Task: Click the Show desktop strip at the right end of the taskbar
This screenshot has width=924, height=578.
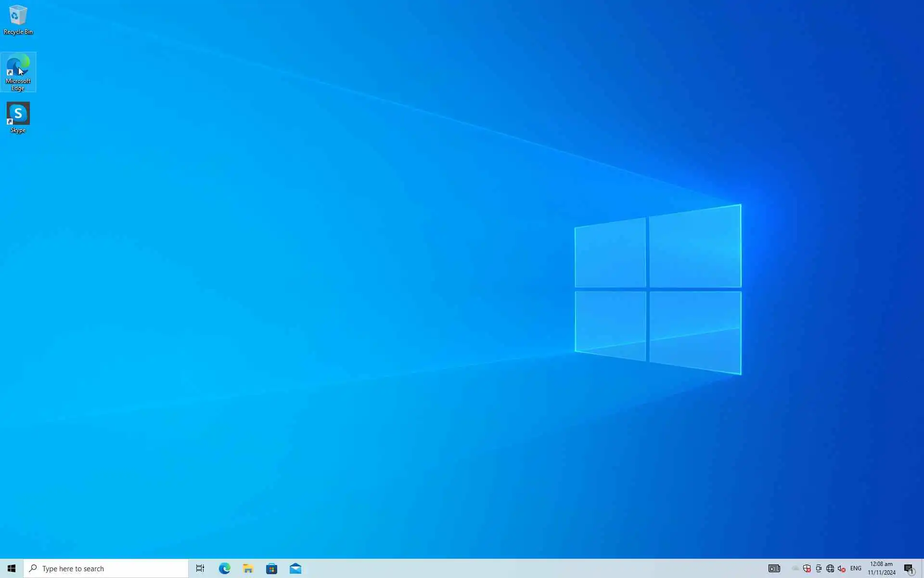Action: coord(922,568)
